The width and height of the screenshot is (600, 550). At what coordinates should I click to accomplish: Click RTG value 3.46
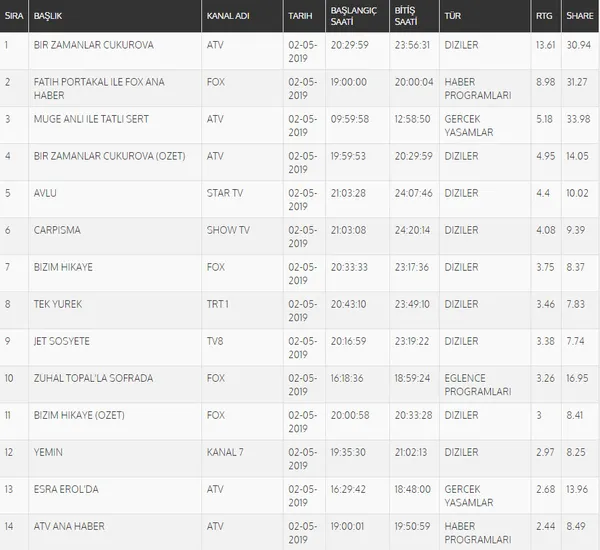click(x=545, y=304)
